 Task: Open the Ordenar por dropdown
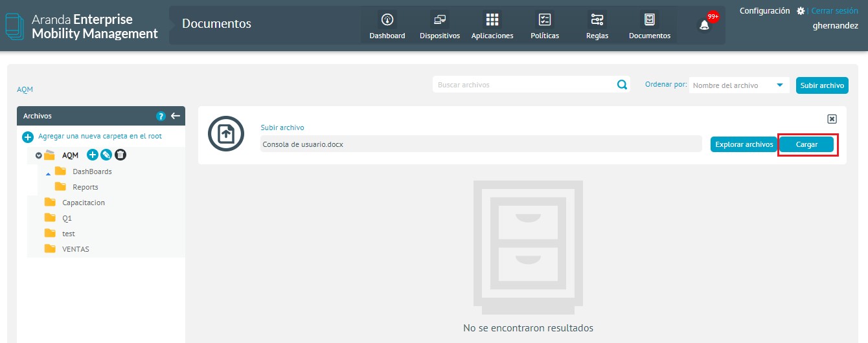pos(739,85)
